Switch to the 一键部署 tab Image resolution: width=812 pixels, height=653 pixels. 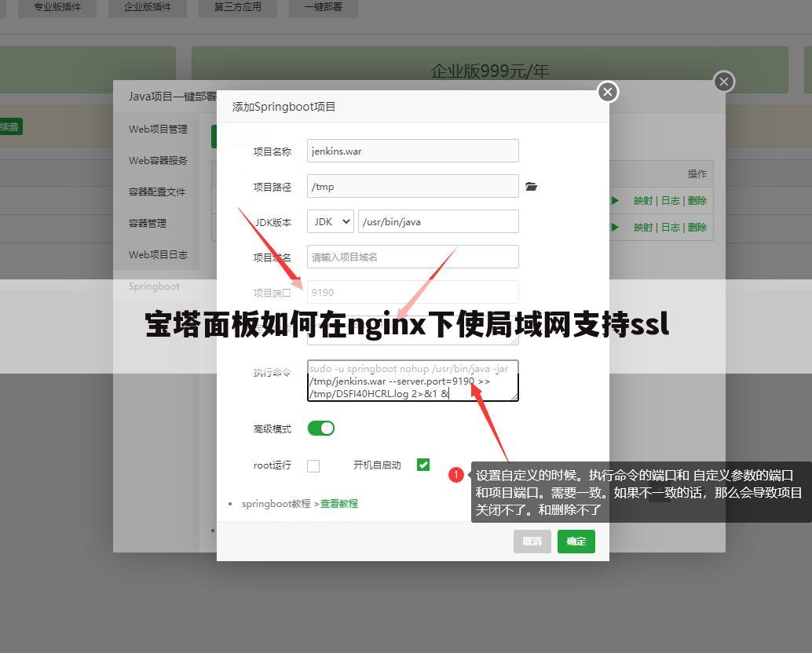coord(323,7)
